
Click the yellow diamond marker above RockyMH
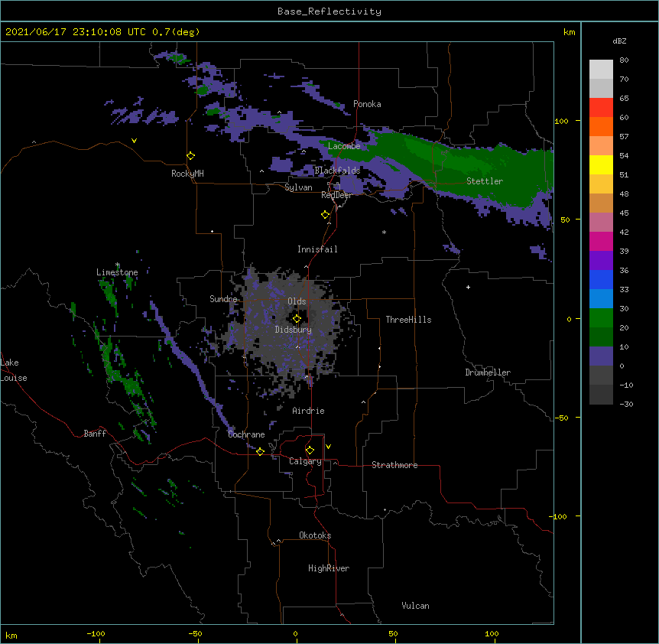(190, 156)
